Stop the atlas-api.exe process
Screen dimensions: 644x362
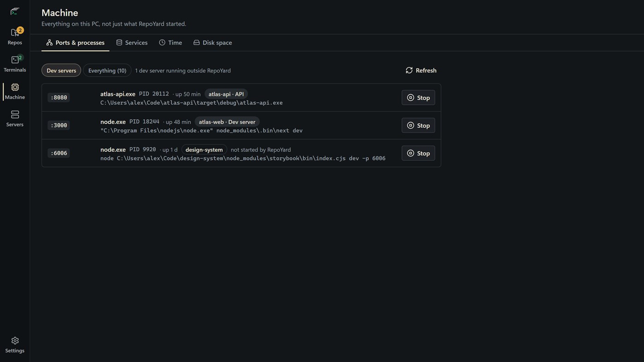tap(418, 98)
